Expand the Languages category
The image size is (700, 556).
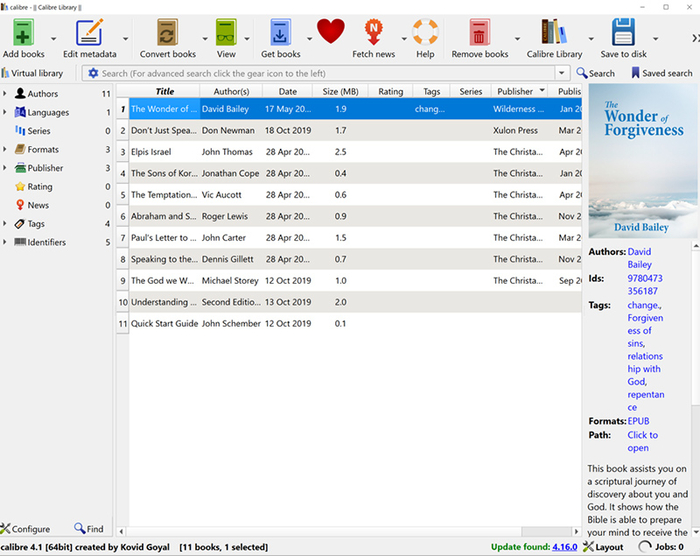pos(5,112)
